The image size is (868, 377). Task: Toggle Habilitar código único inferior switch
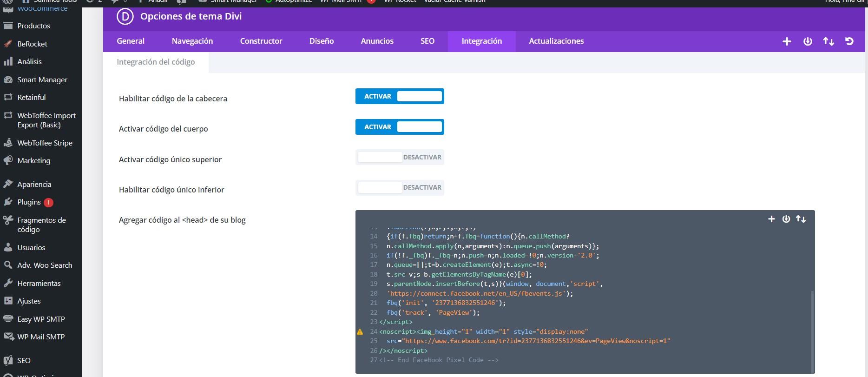pyautogui.click(x=400, y=187)
